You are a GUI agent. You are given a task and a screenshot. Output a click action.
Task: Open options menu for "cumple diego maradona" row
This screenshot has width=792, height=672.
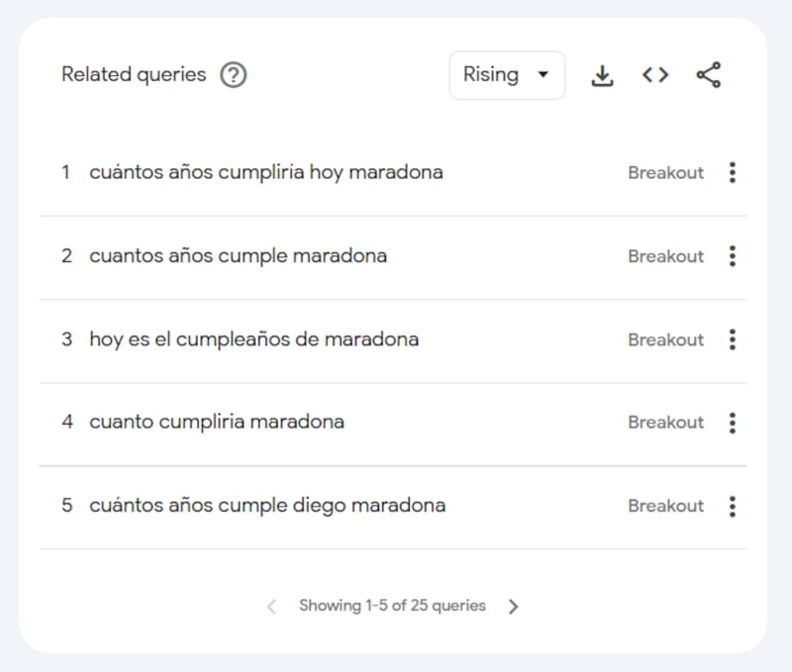733,506
